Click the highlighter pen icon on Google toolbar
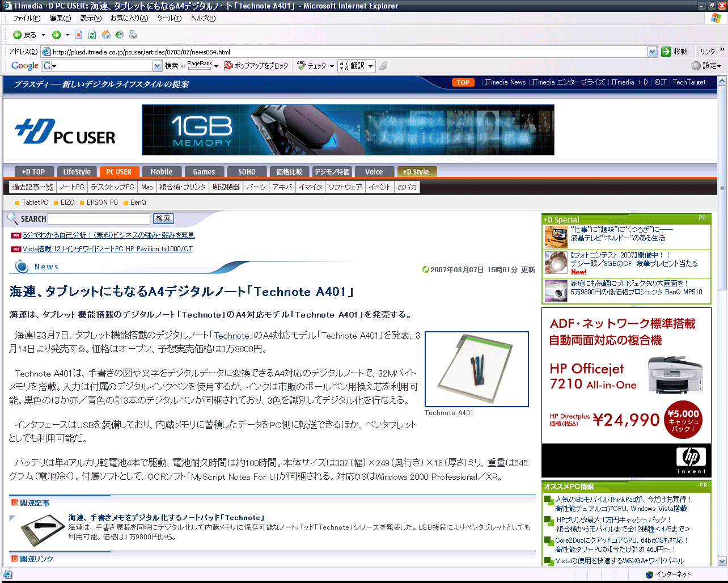728x583 pixels. pos(383,66)
